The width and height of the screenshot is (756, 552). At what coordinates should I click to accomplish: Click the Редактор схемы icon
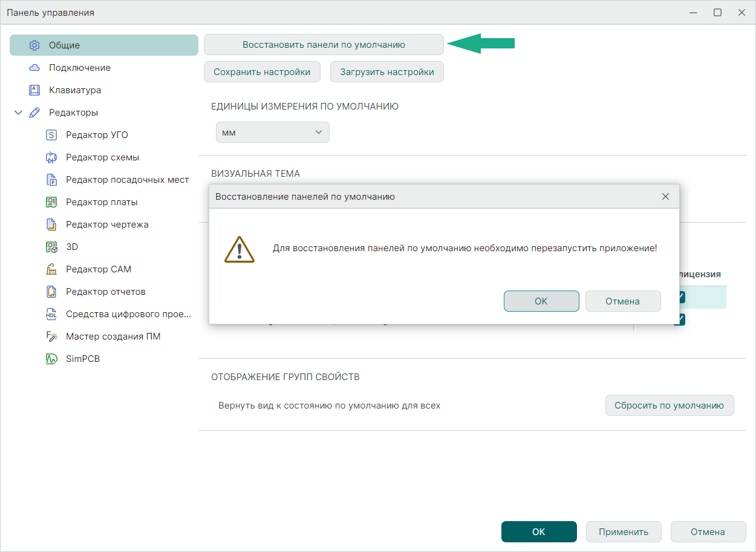(x=51, y=157)
